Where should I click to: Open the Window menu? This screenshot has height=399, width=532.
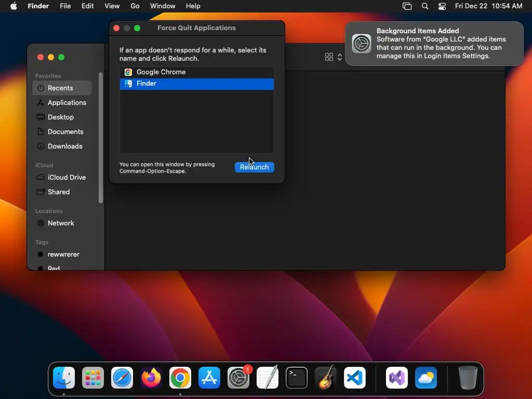[x=163, y=6]
